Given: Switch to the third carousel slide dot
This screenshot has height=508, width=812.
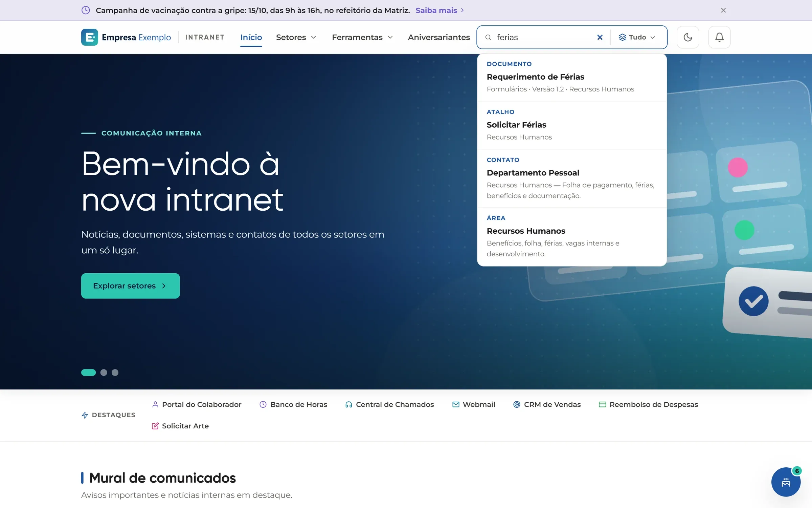Looking at the screenshot, I should pos(115,373).
